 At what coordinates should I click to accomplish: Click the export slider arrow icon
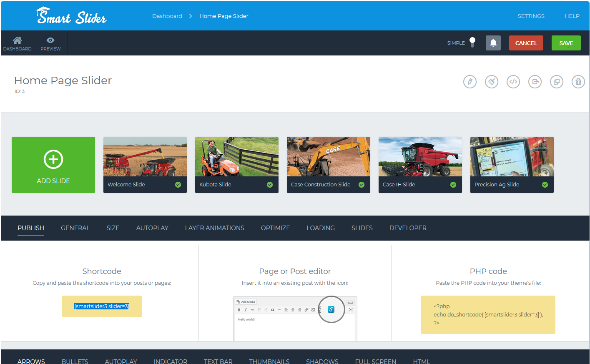[535, 82]
